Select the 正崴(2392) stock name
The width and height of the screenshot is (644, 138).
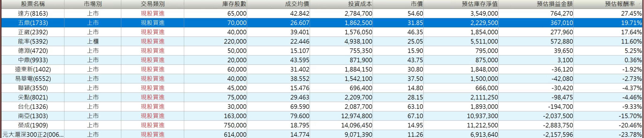coord(33,32)
